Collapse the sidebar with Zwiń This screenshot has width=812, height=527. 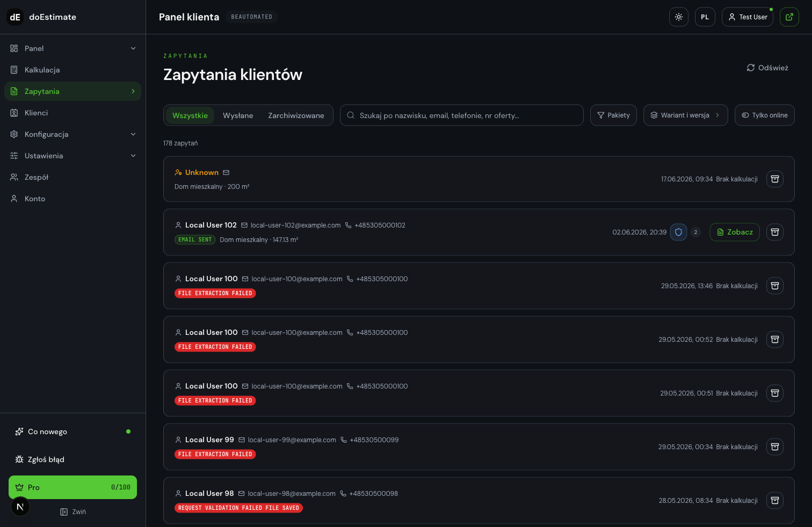click(73, 512)
